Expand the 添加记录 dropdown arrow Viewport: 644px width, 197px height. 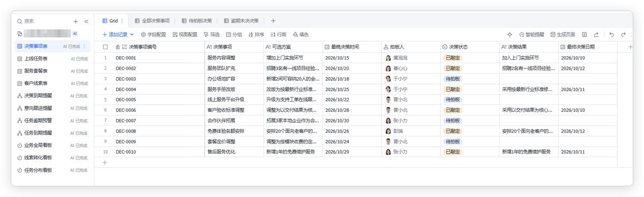pyautogui.click(x=132, y=34)
